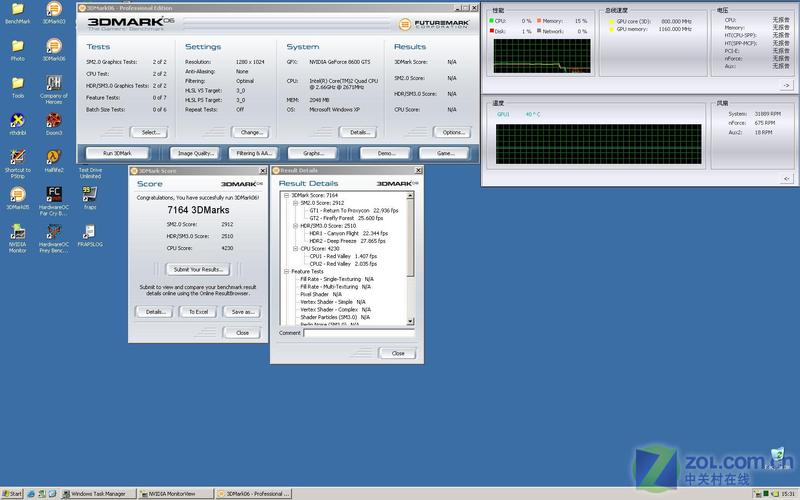The image size is (800, 500).
Task: Click Details... under the System section
Action: pos(358,132)
